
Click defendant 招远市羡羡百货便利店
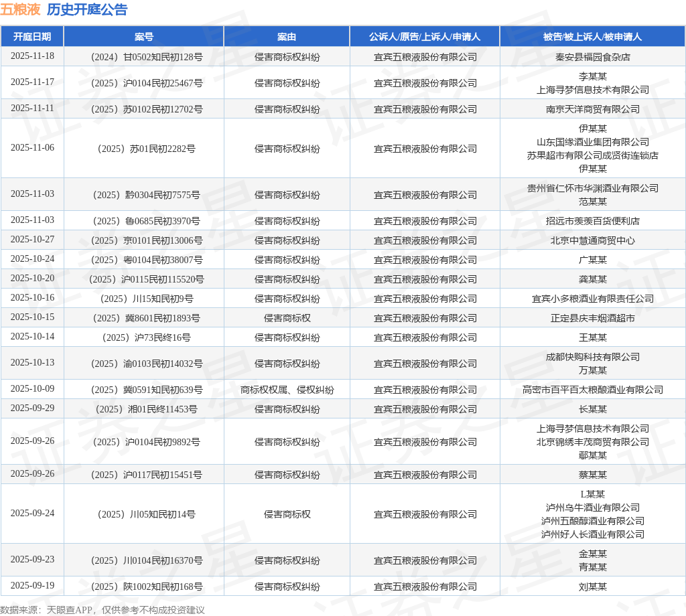593,221
